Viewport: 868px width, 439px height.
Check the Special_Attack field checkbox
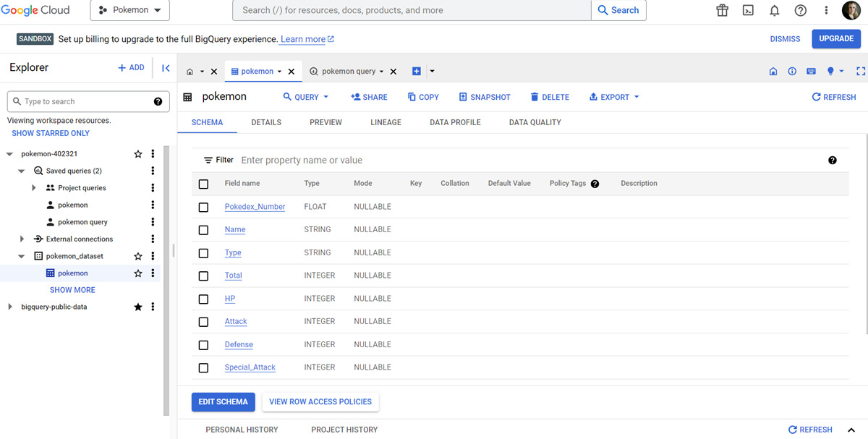point(203,368)
